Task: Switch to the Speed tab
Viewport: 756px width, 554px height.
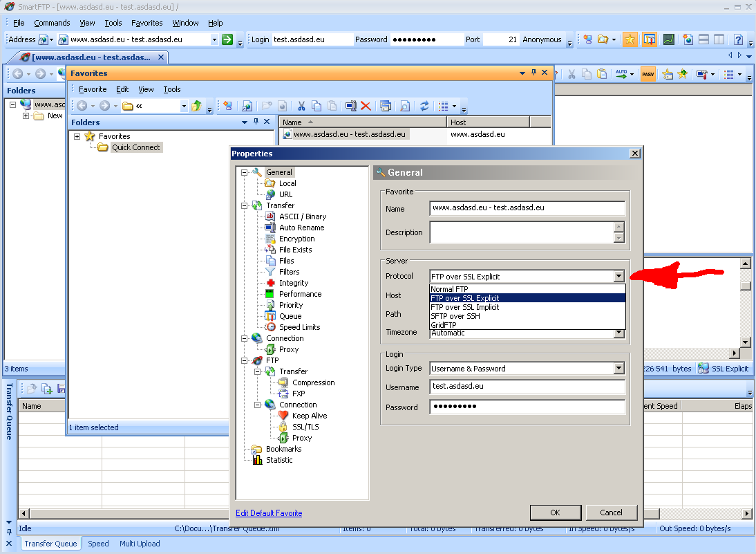Action: click(x=98, y=544)
